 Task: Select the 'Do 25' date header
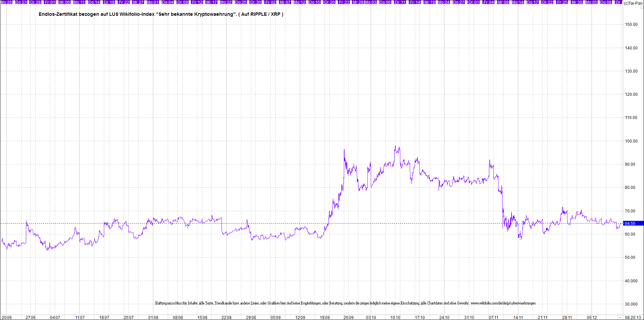coord(241,2)
